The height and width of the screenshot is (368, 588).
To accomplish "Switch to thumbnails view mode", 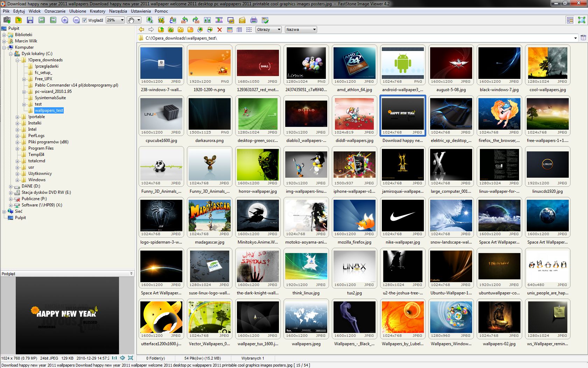I will [x=230, y=30].
